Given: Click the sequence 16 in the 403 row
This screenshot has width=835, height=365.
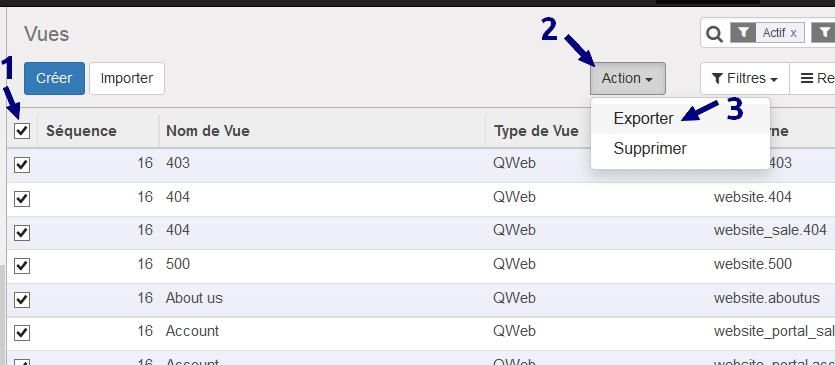Looking at the screenshot, I should (145, 163).
